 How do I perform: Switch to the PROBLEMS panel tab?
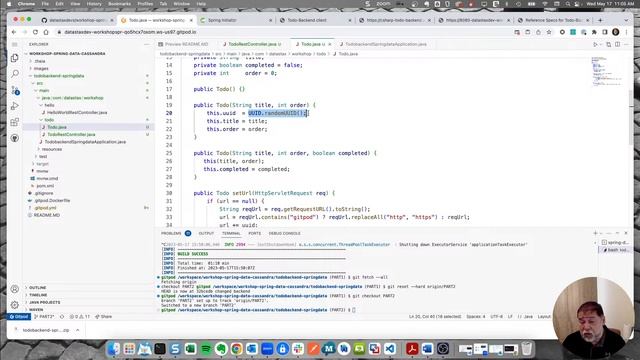[x=171, y=233]
